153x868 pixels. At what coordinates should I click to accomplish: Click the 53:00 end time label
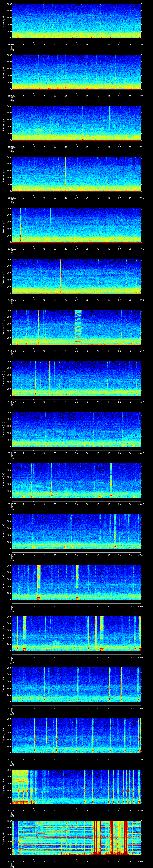141,861
